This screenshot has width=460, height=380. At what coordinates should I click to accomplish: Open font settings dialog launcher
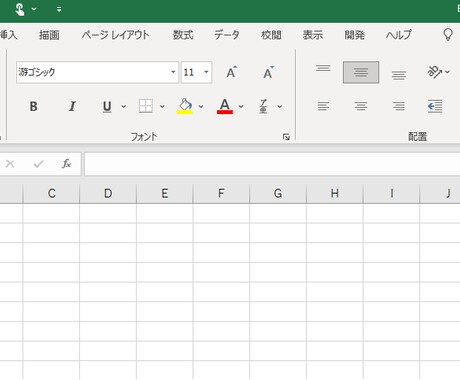pos(286,137)
